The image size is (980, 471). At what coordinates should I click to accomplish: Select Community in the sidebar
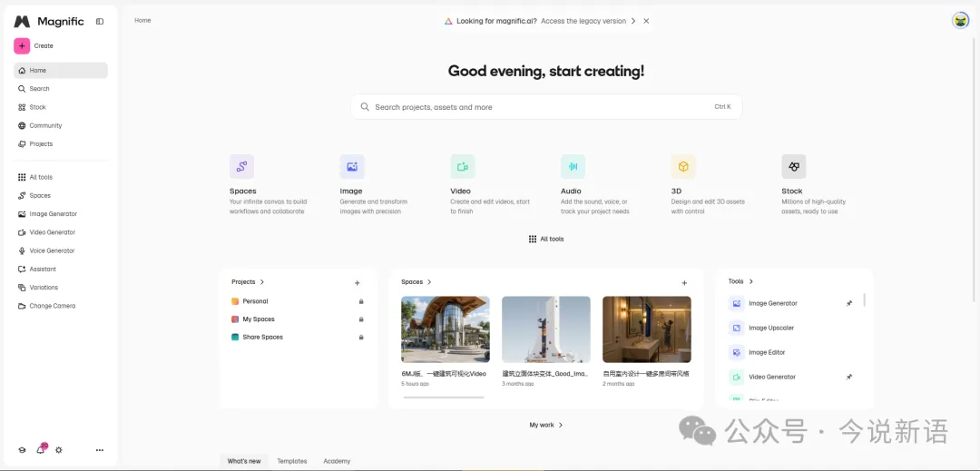pyautogui.click(x=45, y=125)
